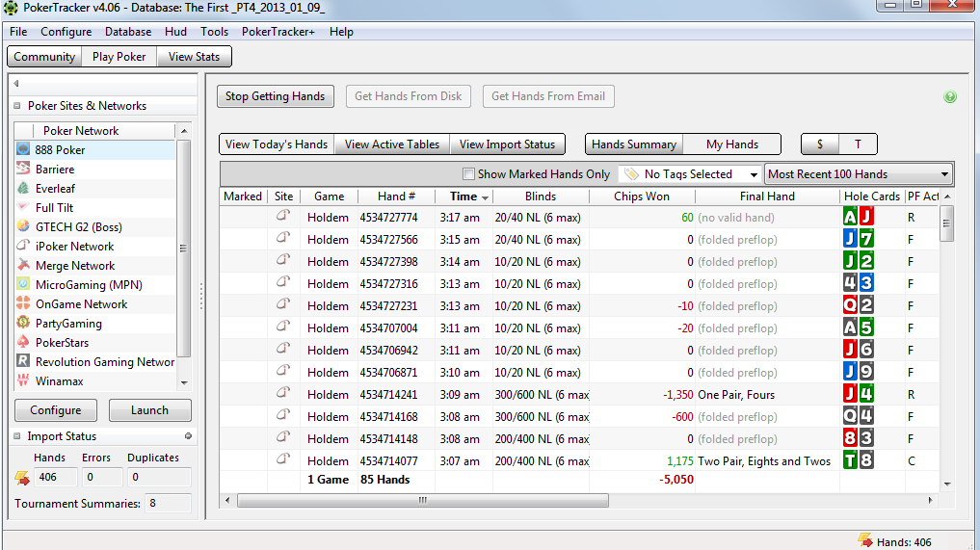Click the status bar Hands icon
This screenshot has height=550, width=980.
point(865,540)
